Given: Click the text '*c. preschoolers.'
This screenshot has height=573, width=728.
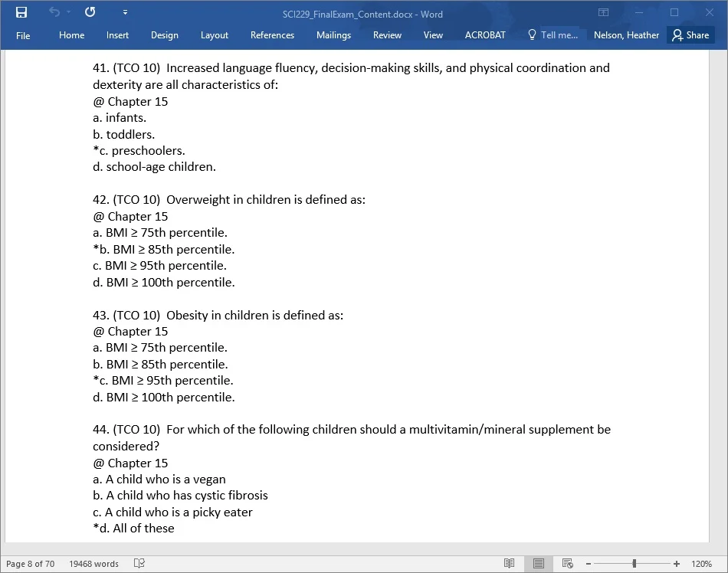Looking at the screenshot, I should pyautogui.click(x=139, y=151).
